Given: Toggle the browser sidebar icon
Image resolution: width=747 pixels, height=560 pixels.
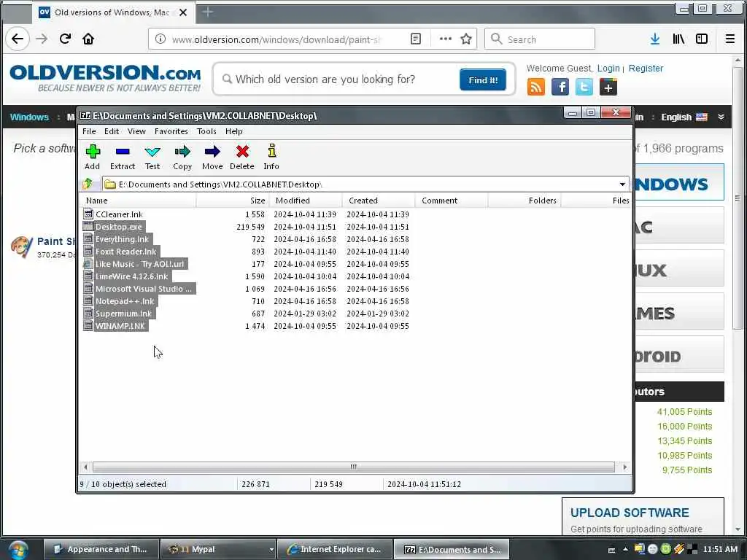Looking at the screenshot, I should click(x=701, y=39).
